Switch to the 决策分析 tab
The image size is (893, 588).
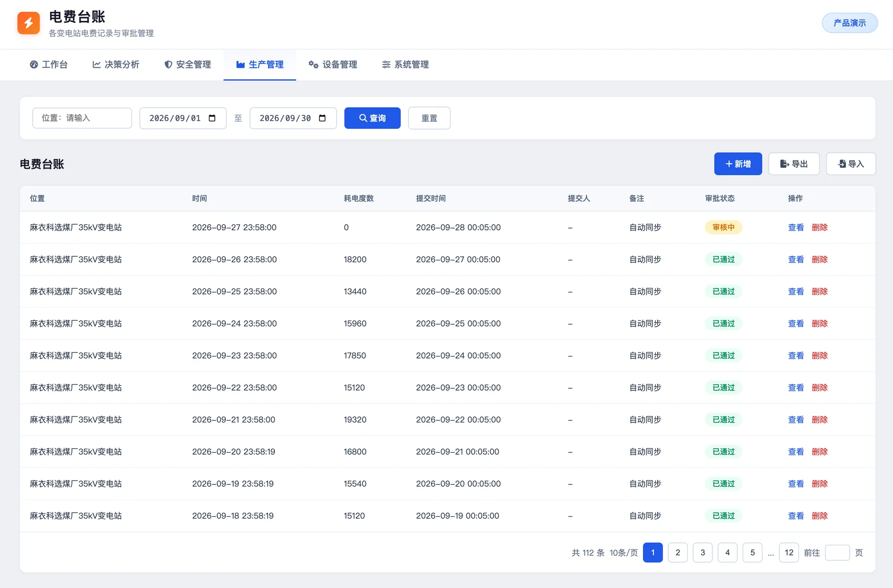coord(116,64)
